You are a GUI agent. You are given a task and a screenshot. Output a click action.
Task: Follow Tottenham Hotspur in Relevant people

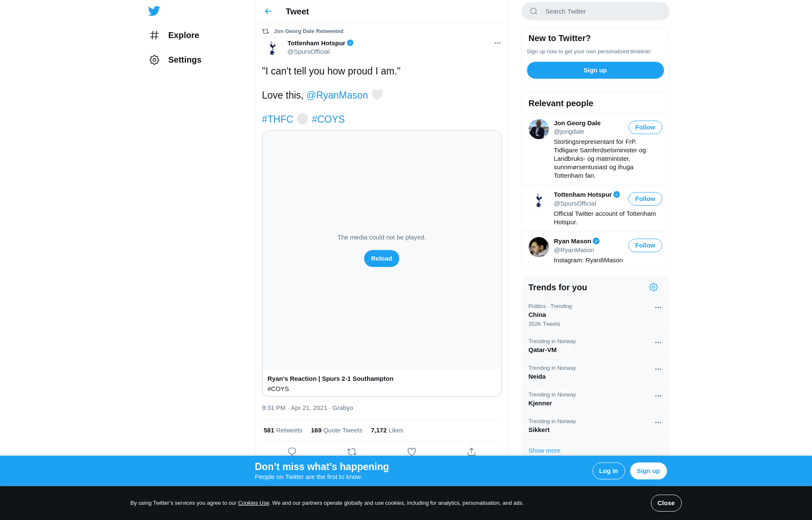(x=645, y=199)
